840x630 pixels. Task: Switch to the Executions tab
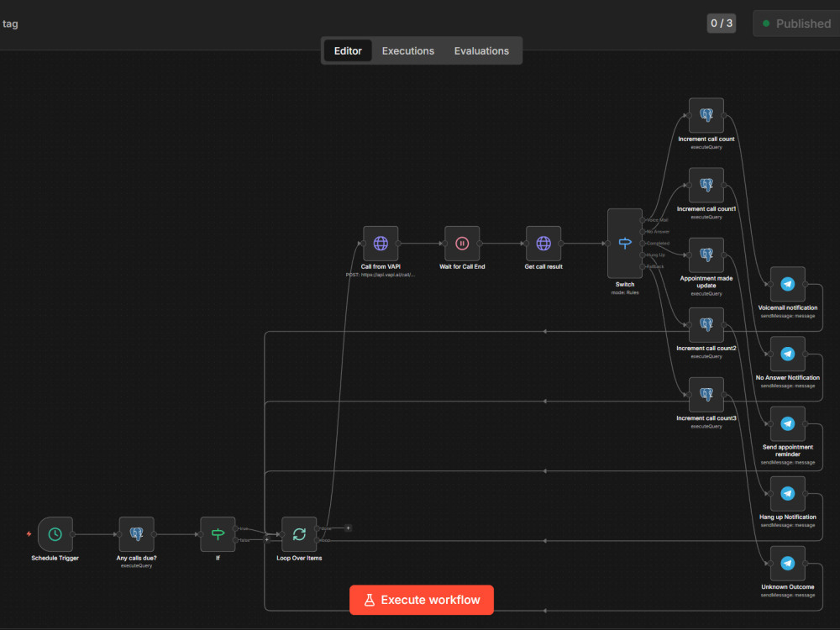click(x=407, y=51)
